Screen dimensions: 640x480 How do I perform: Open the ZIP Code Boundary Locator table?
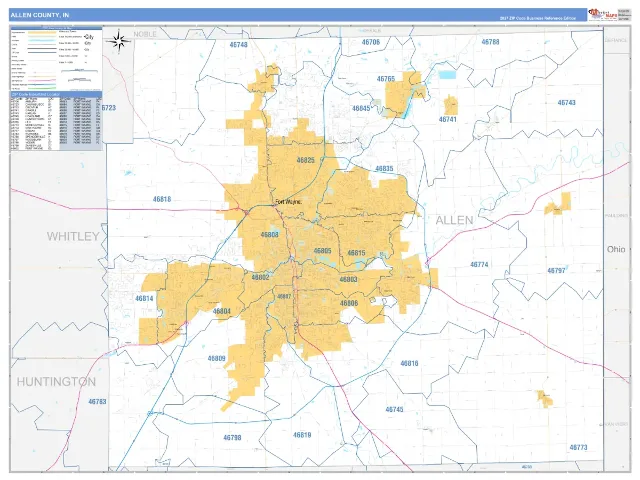click(56, 122)
